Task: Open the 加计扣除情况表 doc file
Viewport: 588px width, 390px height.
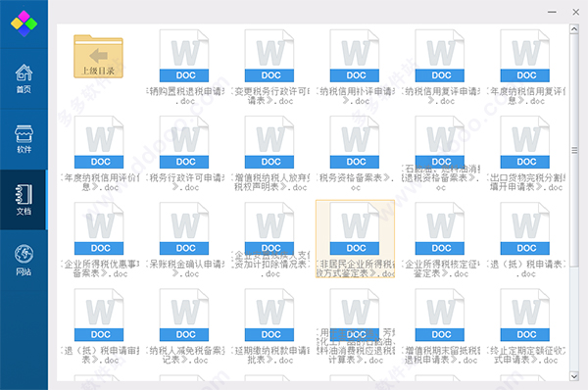Action: [269, 240]
